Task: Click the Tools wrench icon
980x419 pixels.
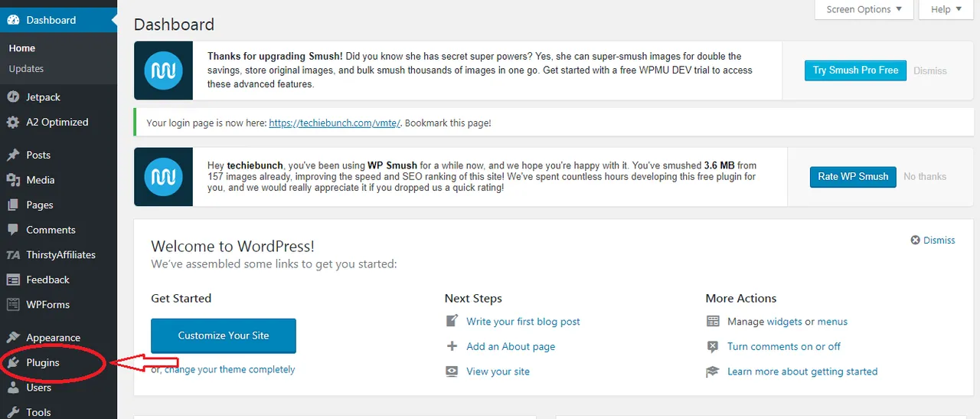Action: [12, 412]
